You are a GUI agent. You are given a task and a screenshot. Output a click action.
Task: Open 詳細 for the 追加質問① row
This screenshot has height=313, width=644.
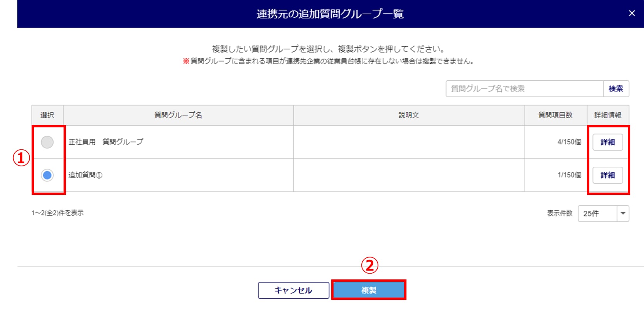pyautogui.click(x=607, y=175)
